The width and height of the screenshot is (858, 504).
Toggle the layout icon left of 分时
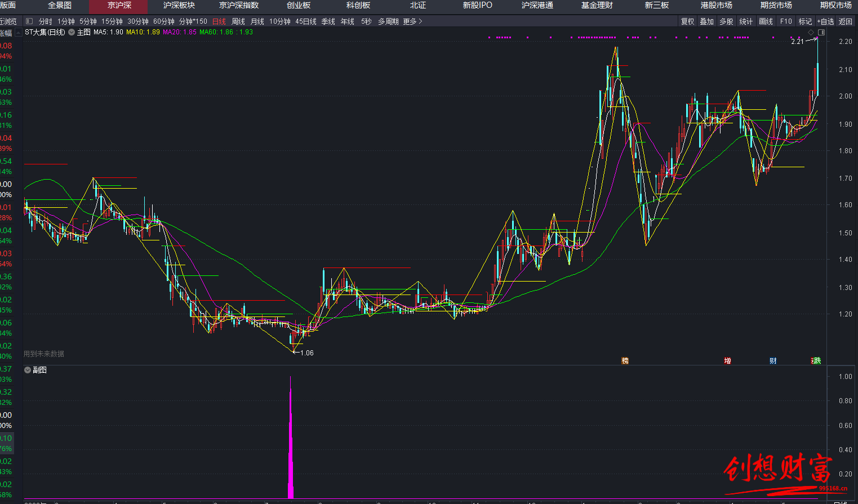tap(29, 21)
